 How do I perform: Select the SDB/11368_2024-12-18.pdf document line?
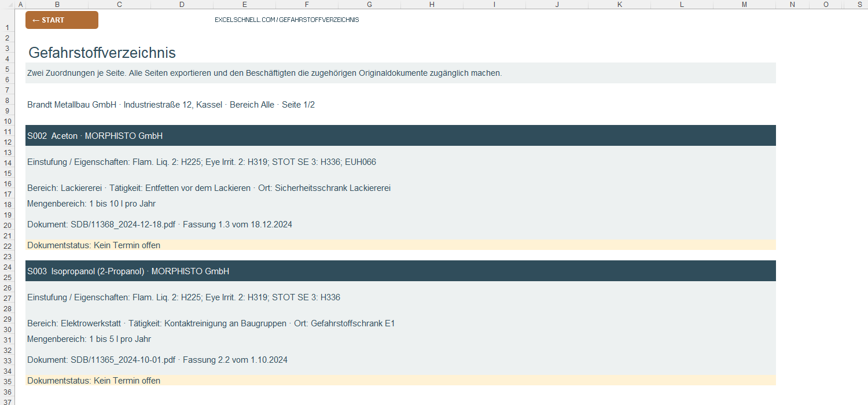tap(160, 224)
